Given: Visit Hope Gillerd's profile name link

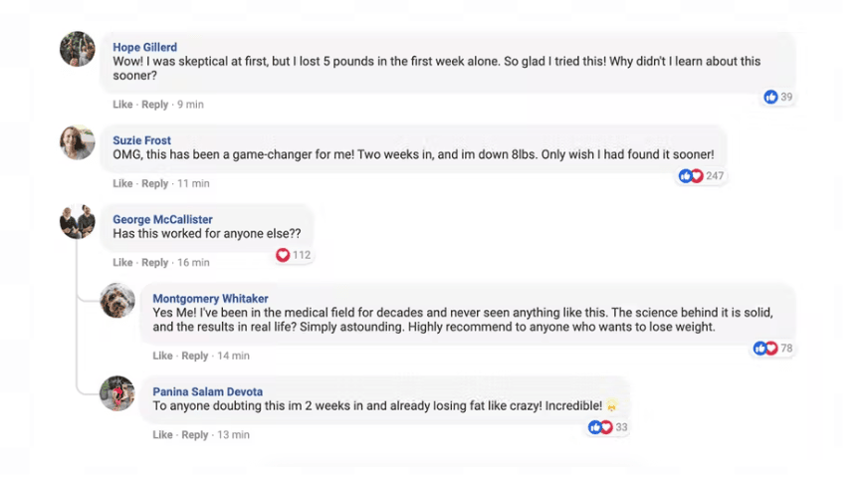Looking at the screenshot, I should point(144,47).
